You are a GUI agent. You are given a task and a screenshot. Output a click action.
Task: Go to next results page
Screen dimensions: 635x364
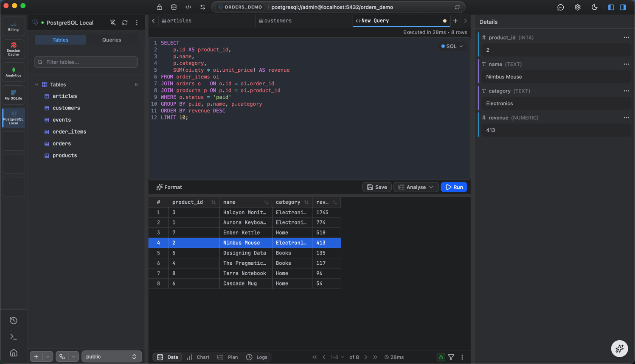tap(366, 357)
